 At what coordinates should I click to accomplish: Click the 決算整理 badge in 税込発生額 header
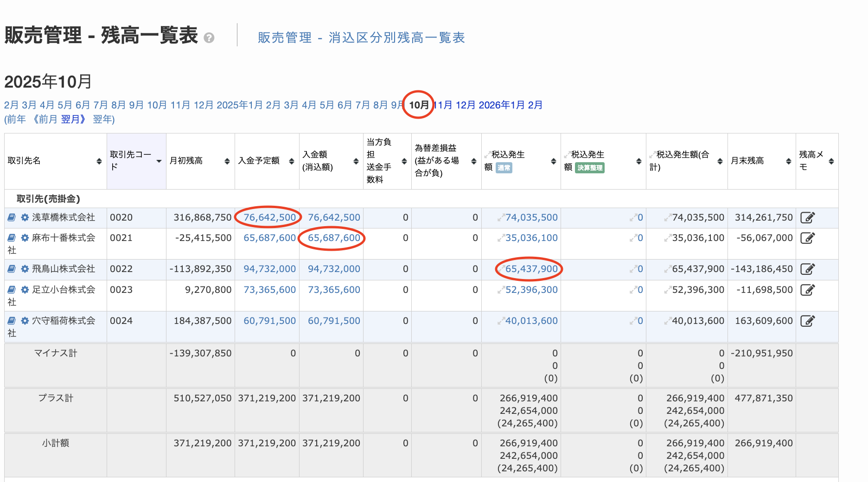click(590, 168)
